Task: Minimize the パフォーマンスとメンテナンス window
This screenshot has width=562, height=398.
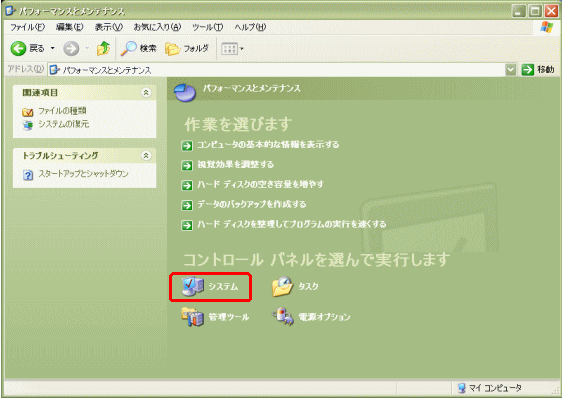Action: coord(519,11)
